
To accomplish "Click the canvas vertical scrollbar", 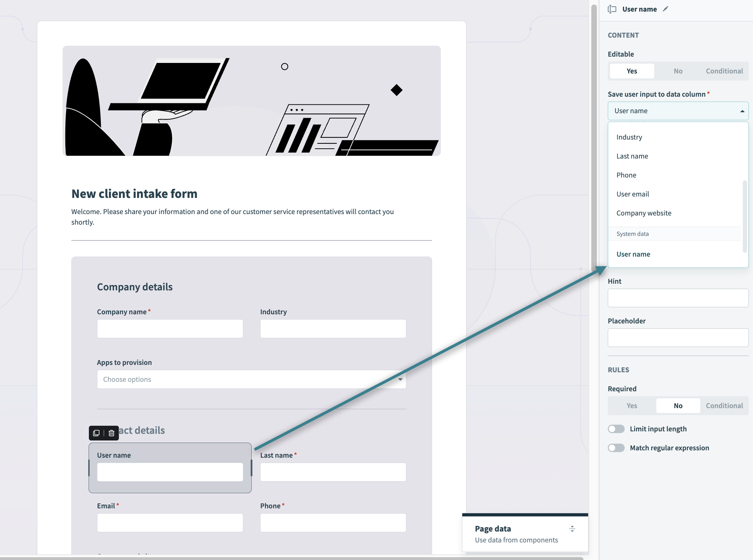I will point(594,137).
